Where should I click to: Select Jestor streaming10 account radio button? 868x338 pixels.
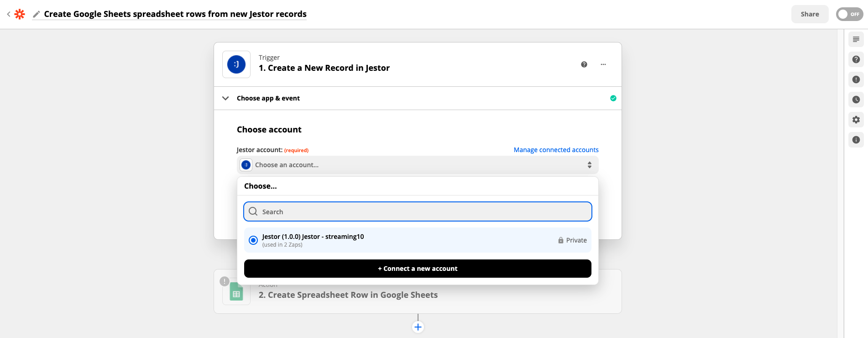253,240
